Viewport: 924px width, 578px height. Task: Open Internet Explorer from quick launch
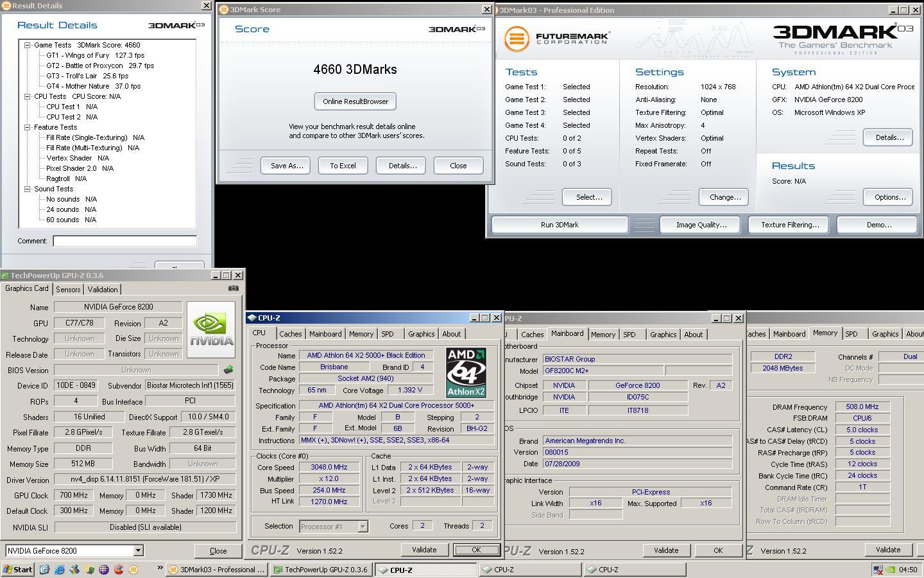pyautogui.click(x=60, y=569)
